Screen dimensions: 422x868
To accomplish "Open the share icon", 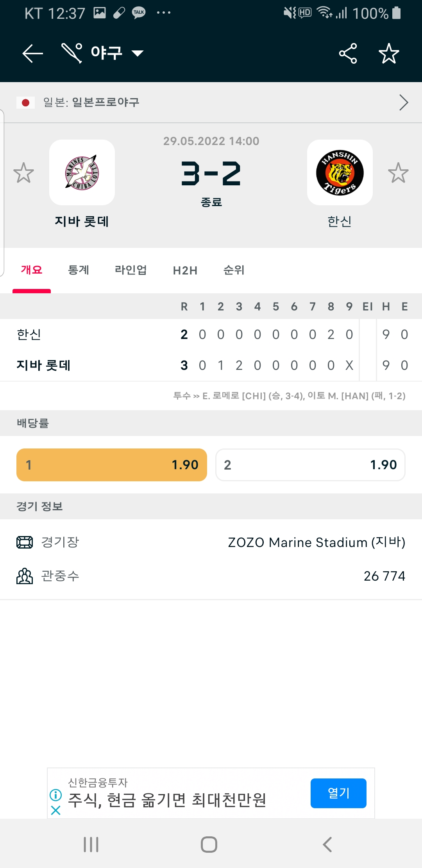I will click(348, 53).
